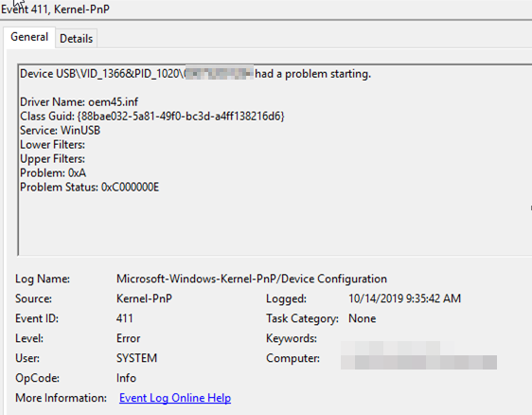Click the Keywords label
This screenshot has height=415, width=532.
tap(292, 338)
